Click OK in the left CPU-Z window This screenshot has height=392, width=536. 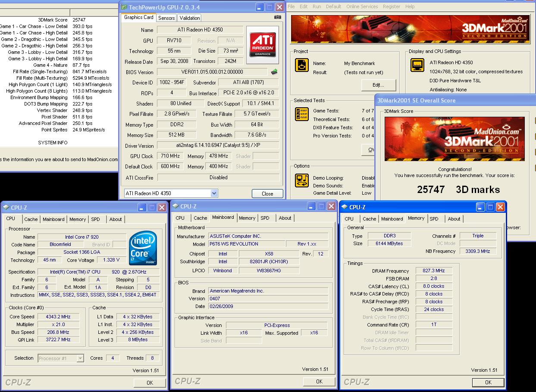150,383
